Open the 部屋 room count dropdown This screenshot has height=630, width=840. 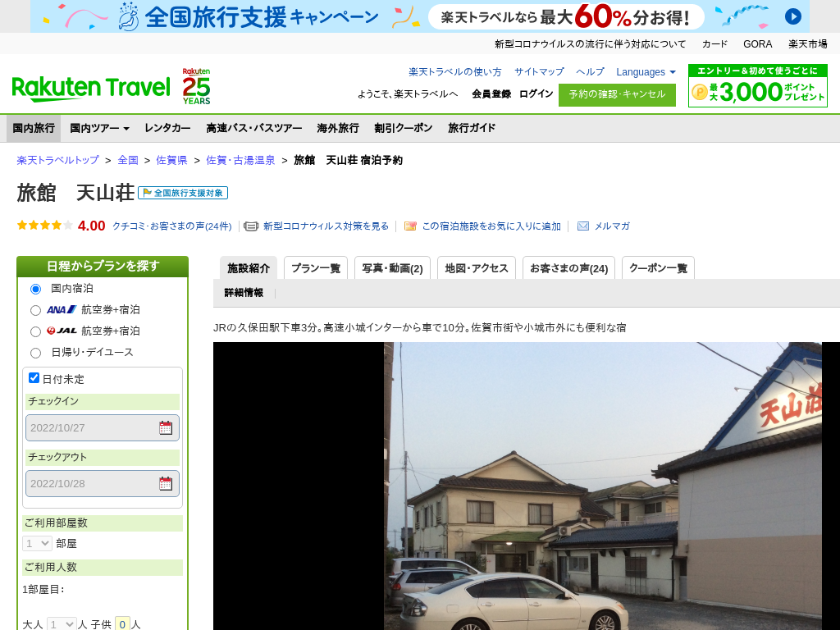(x=37, y=543)
